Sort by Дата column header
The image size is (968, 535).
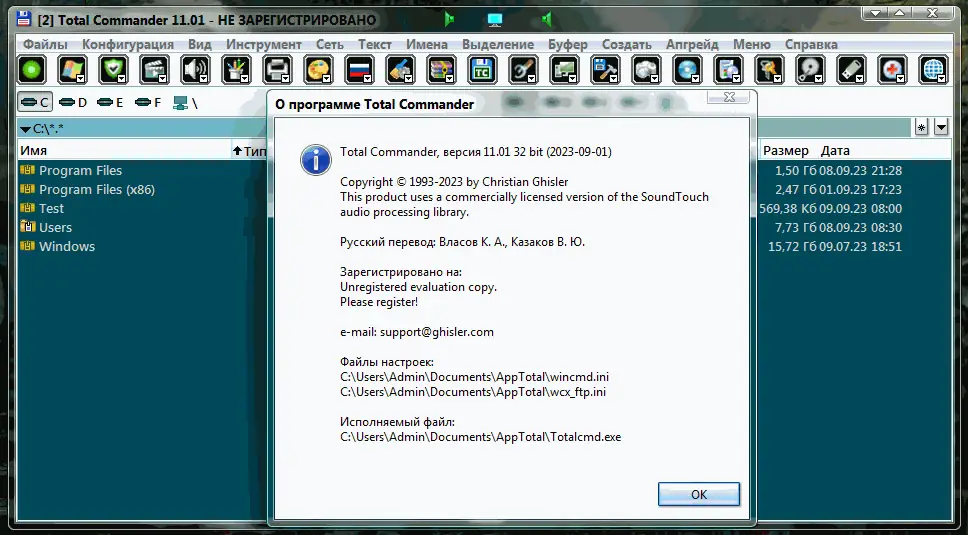(835, 151)
